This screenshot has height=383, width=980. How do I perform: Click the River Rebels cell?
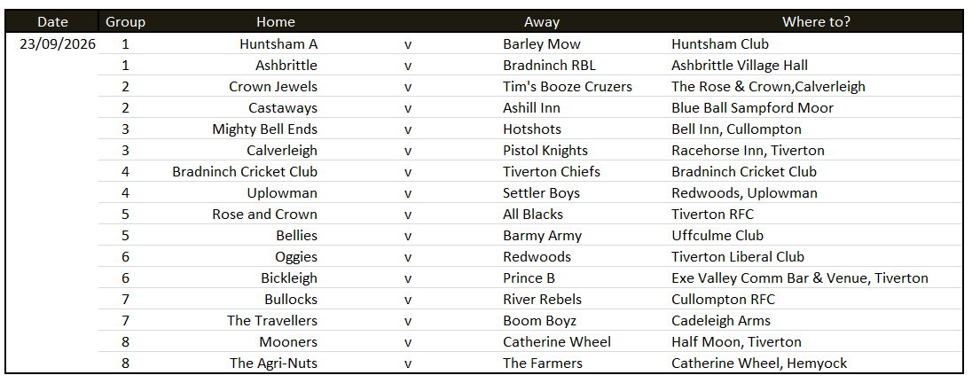(x=542, y=299)
